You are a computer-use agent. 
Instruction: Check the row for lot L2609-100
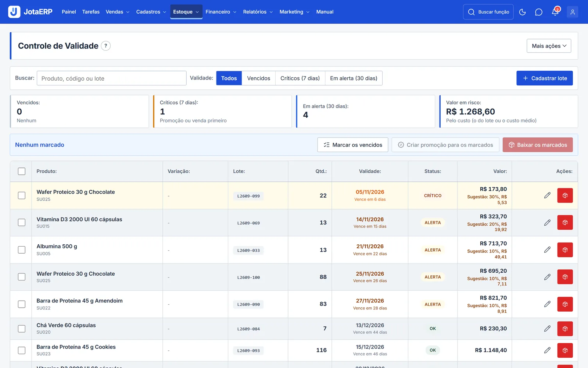(x=22, y=277)
